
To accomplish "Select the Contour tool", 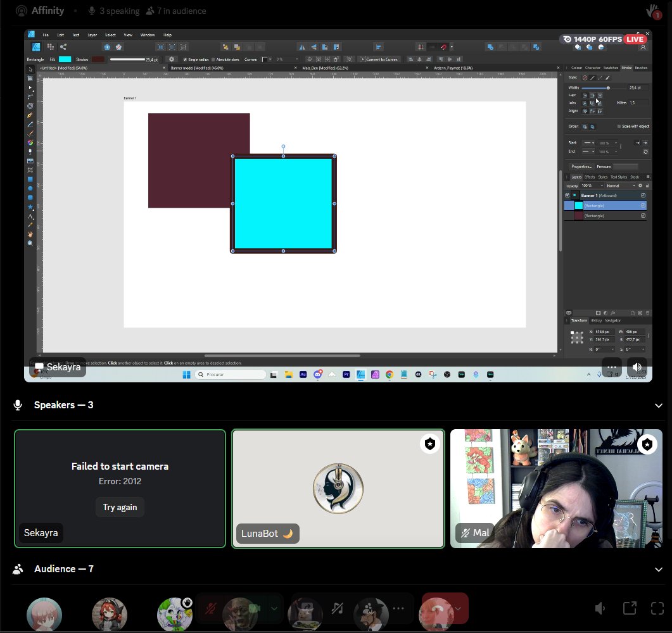I will 30,106.
